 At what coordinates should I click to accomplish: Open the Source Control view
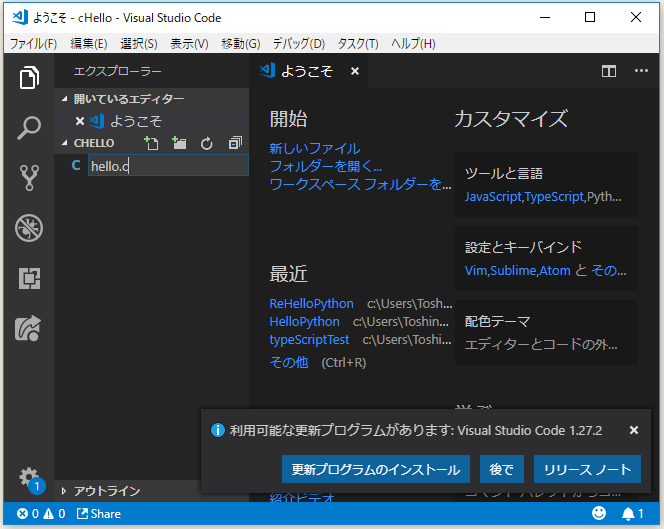click(x=29, y=177)
